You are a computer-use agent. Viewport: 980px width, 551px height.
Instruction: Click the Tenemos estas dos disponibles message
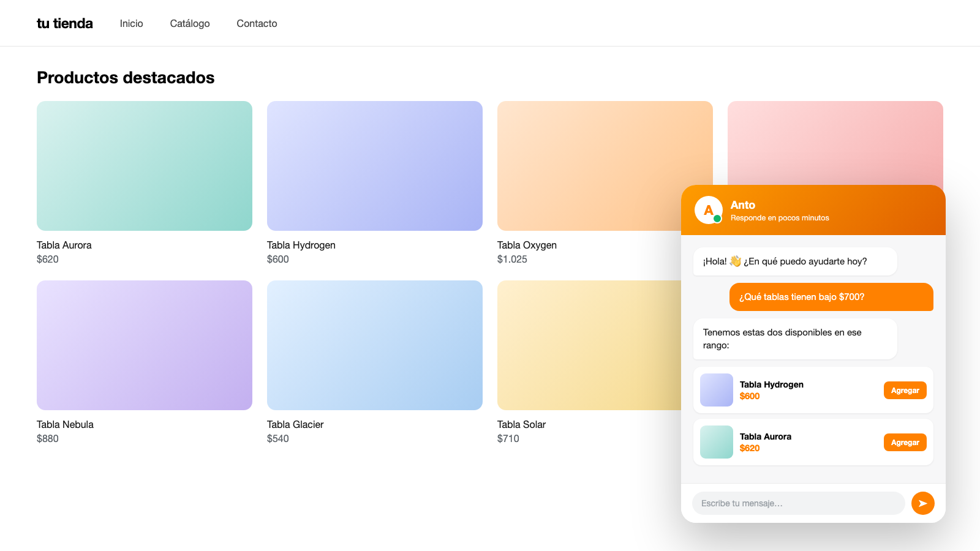tap(795, 339)
